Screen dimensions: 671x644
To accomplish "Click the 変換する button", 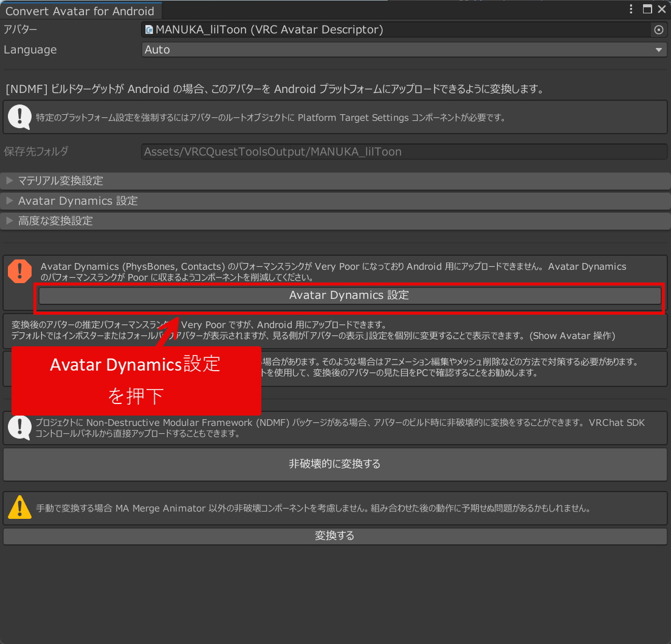I will tap(335, 536).
